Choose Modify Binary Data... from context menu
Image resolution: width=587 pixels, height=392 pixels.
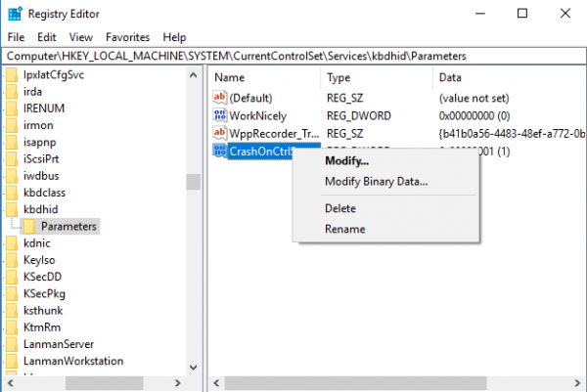coord(376,181)
